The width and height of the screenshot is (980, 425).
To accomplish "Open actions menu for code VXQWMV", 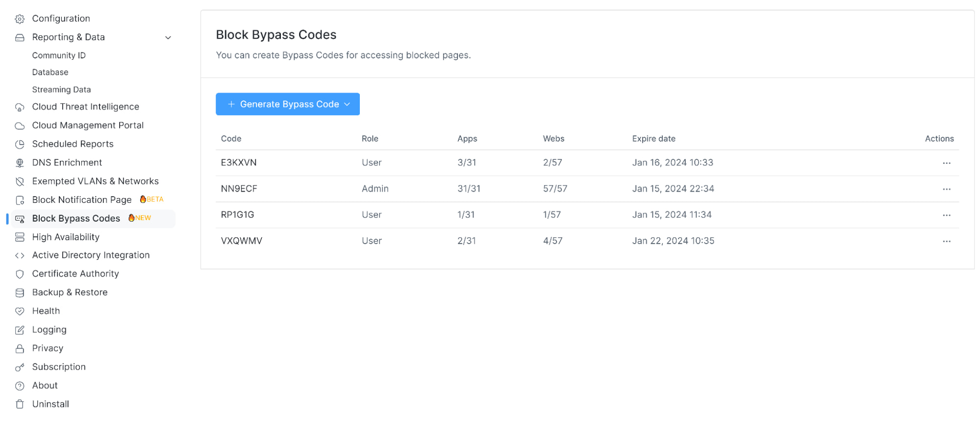I will tap(946, 242).
